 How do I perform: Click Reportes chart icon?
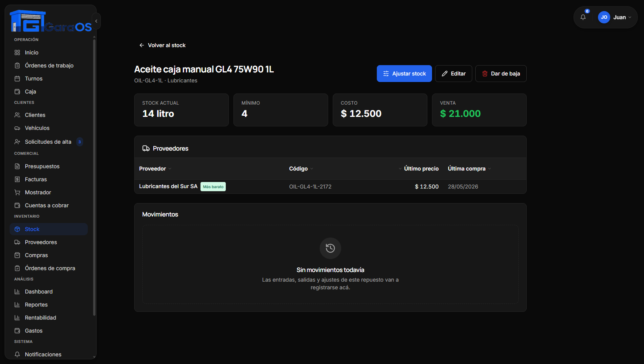click(x=17, y=305)
